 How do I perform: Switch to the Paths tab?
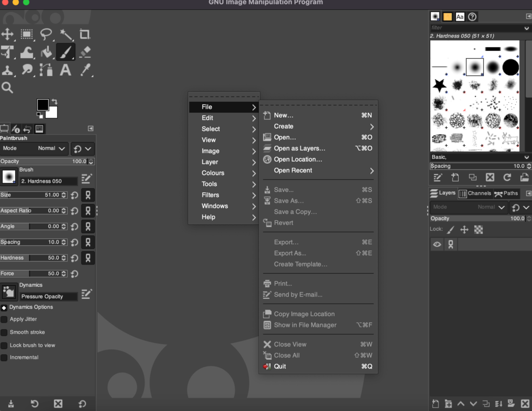pyautogui.click(x=506, y=193)
